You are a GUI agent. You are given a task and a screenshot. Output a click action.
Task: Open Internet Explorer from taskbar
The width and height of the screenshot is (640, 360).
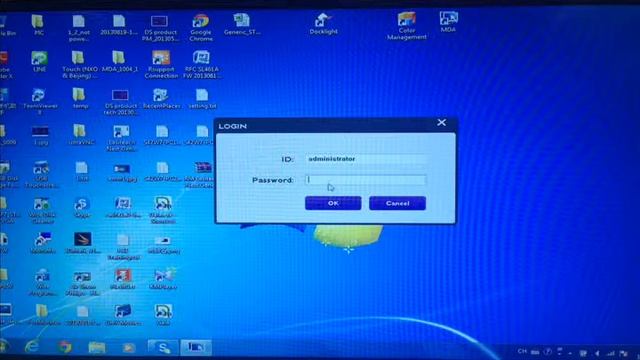[x=32, y=347]
